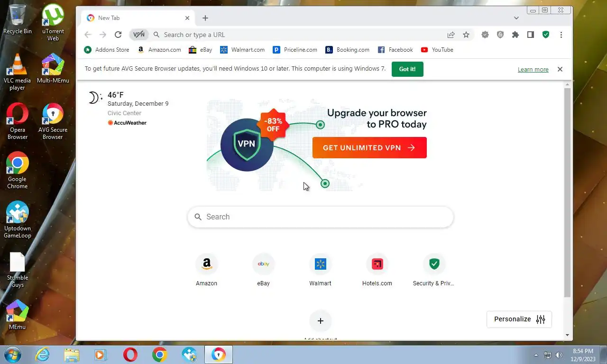
Task: Open YouTube bookmark
Action: tap(437, 50)
